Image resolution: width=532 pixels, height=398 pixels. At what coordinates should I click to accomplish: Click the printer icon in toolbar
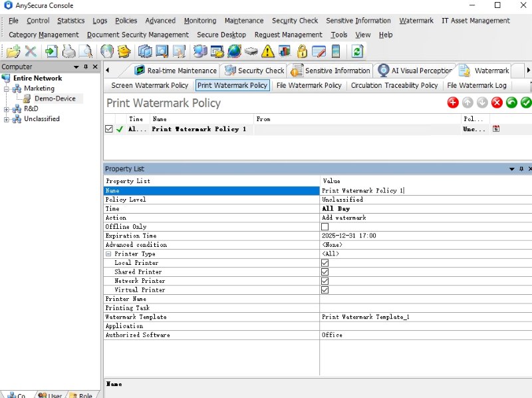pyautogui.click(x=68, y=51)
